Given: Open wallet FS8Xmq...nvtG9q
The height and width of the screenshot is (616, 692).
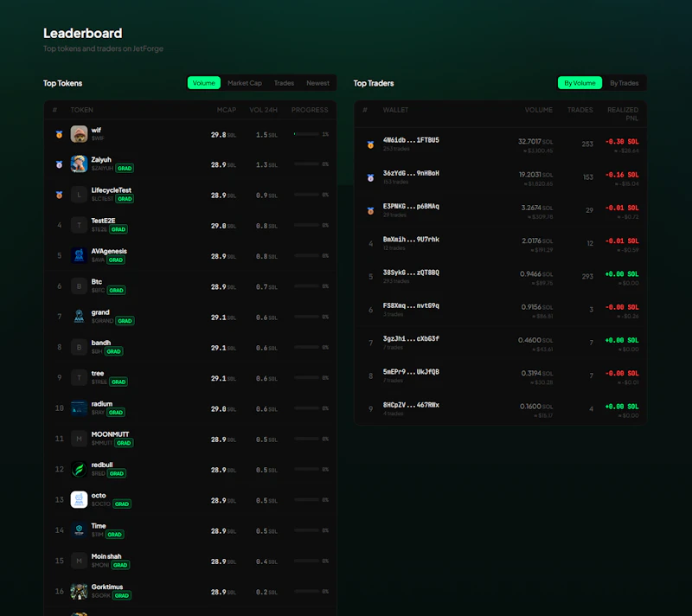Looking at the screenshot, I should coord(411,305).
